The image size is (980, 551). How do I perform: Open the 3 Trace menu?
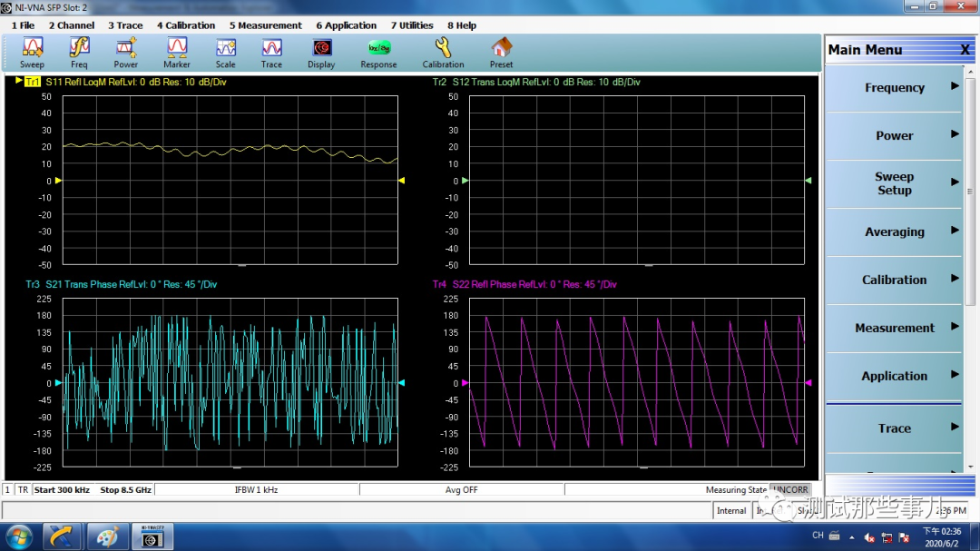tap(125, 25)
